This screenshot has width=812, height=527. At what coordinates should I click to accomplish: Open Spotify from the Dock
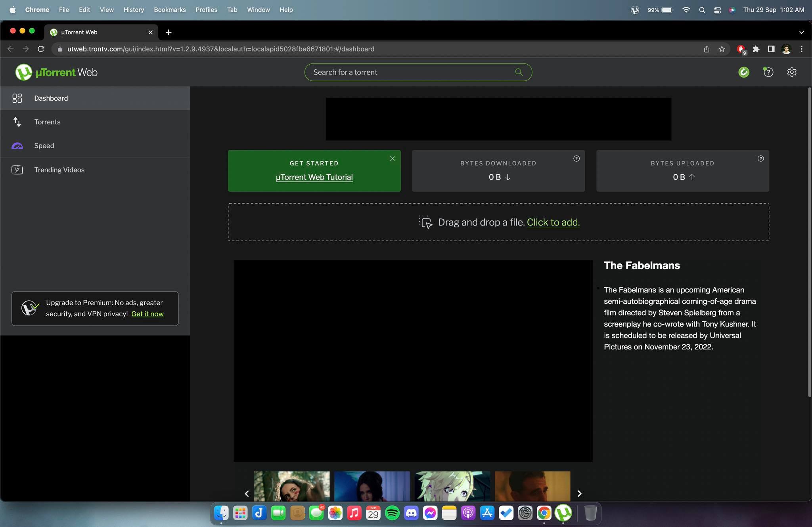tap(392, 513)
